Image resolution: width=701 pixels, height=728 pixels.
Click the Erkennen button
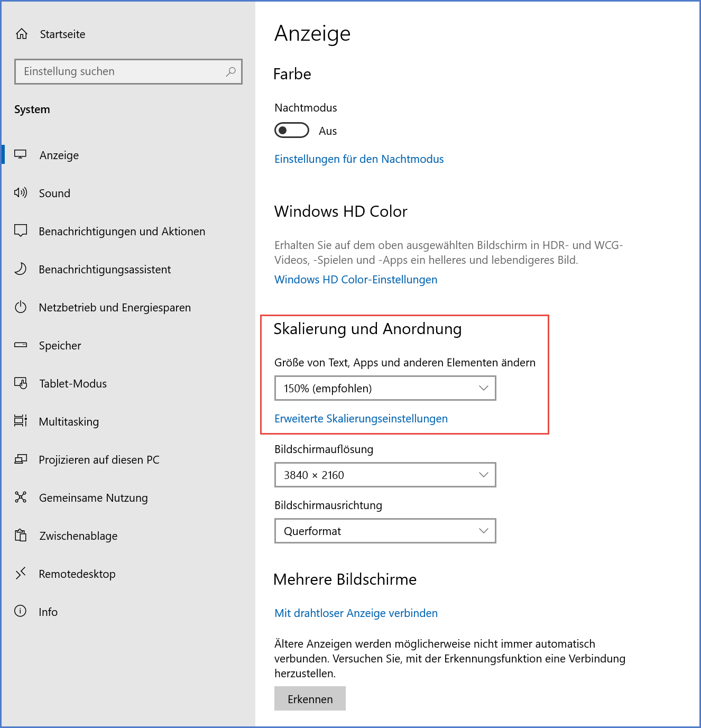pos(310,698)
